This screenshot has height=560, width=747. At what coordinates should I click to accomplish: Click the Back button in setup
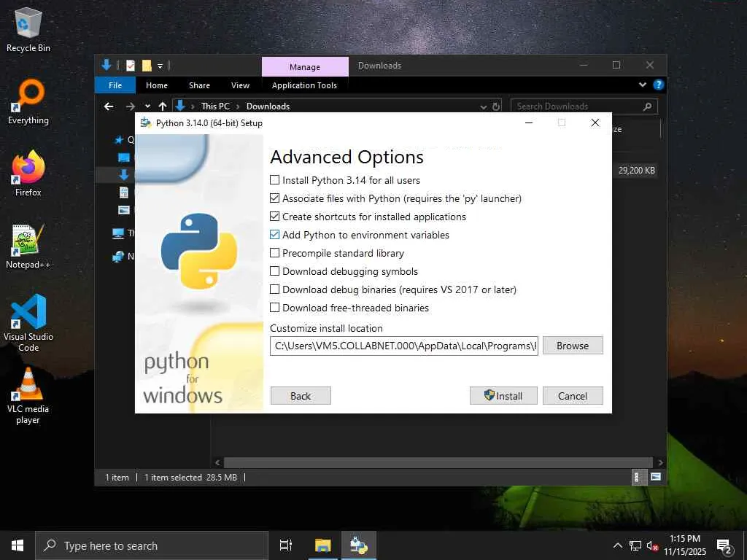pos(301,396)
